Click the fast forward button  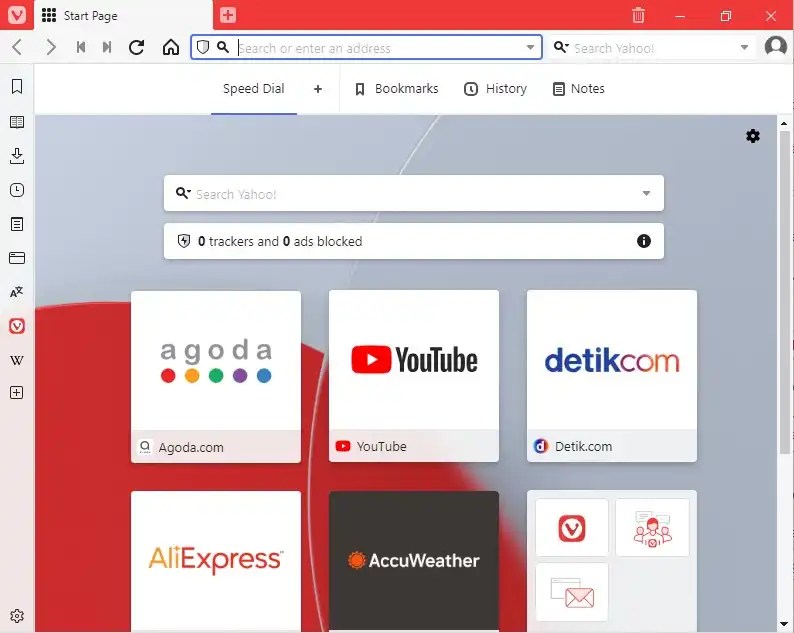[107, 48]
